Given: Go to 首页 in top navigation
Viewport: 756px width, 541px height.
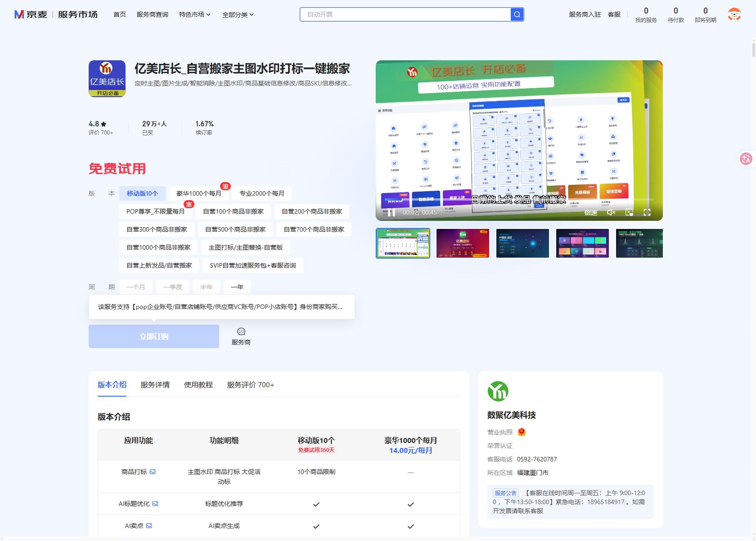Looking at the screenshot, I should pos(120,14).
